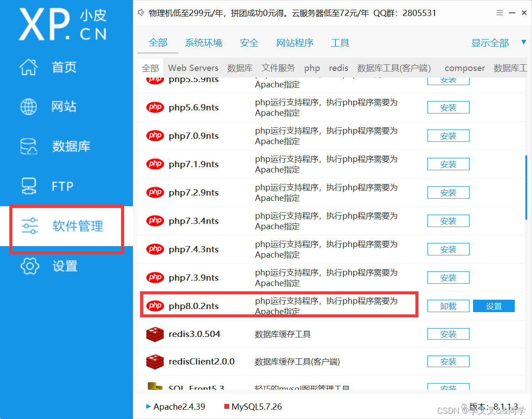532x419 pixels.
Task: Click the php7.2.9nts name text
Action: [x=194, y=192]
